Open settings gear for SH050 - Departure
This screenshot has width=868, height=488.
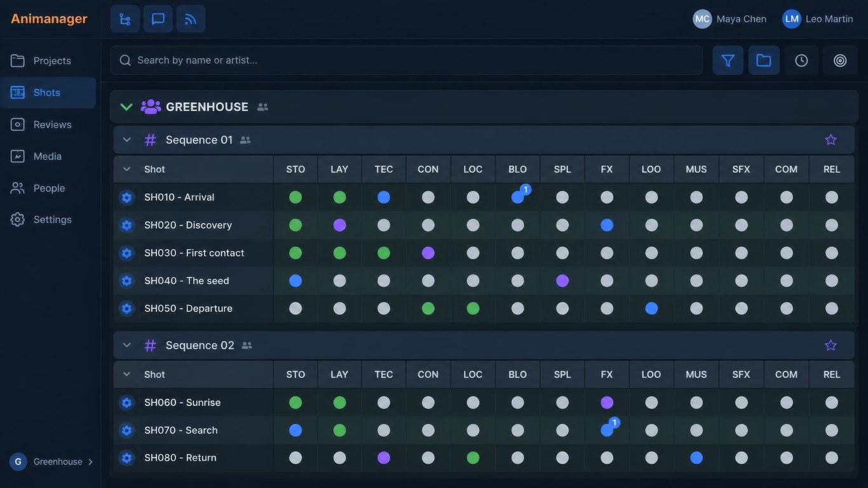(127, 309)
